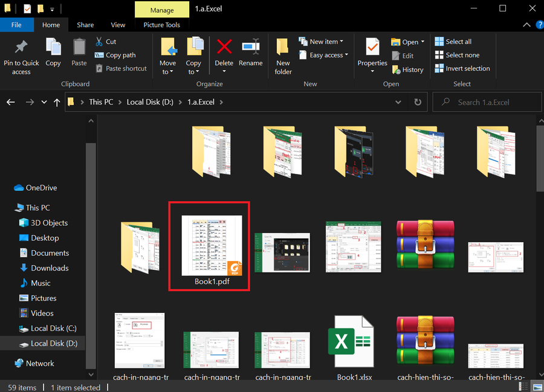Expand the Open dropdown arrow

423,42
